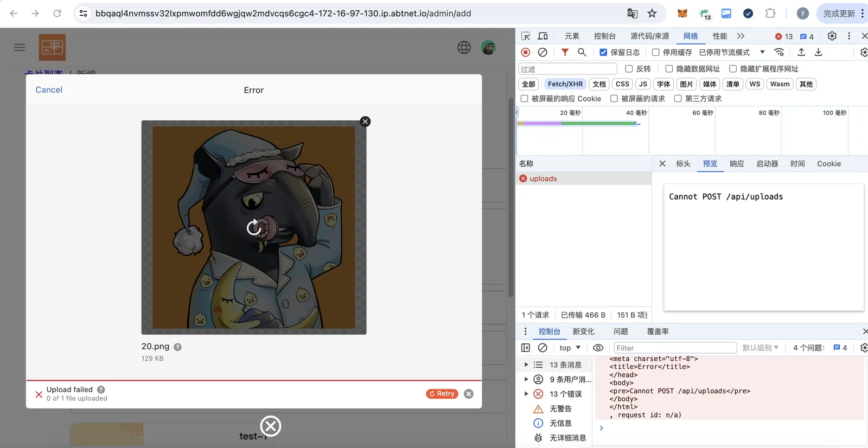This screenshot has height=448, width=868.
Task: Stop recording the network log
Action: pyautogui.click(x=525, y=52)
